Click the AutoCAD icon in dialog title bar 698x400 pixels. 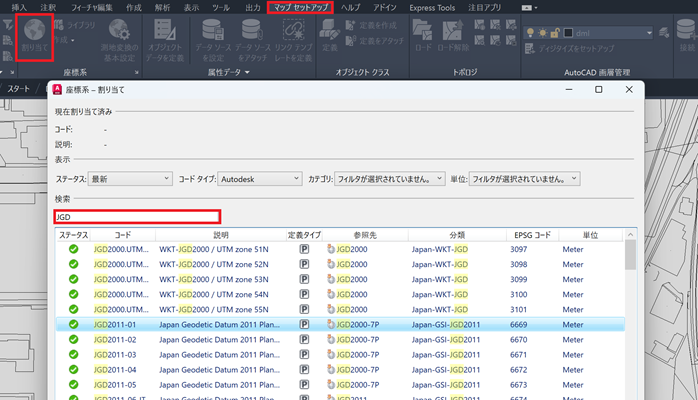pos(57,89)
